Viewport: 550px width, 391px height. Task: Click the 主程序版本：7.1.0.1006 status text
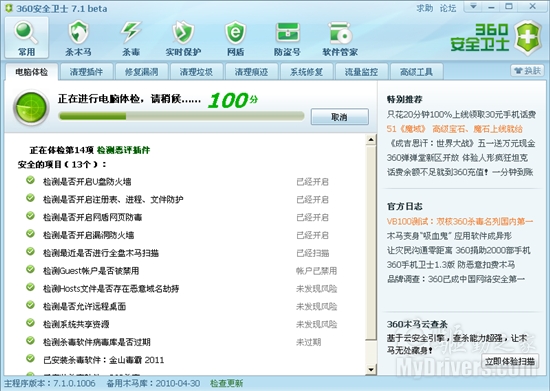pyautogui.click(x=49, y=383)
